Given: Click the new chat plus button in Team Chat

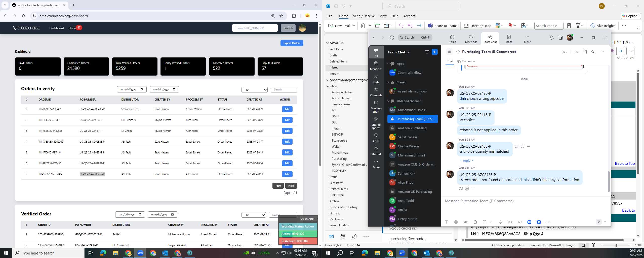Looking at the screenshot, I should [435, 52].
